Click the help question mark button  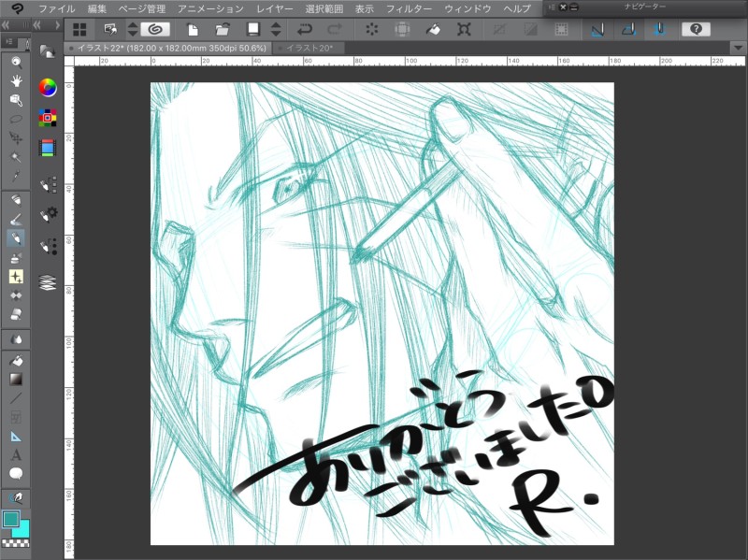tap(697, 30)
